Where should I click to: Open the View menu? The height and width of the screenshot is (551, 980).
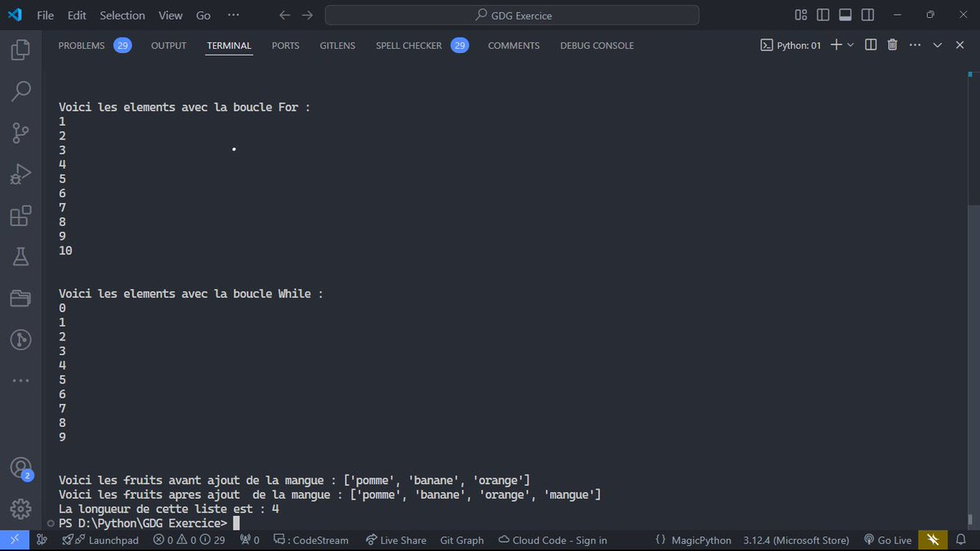point(171,16)
